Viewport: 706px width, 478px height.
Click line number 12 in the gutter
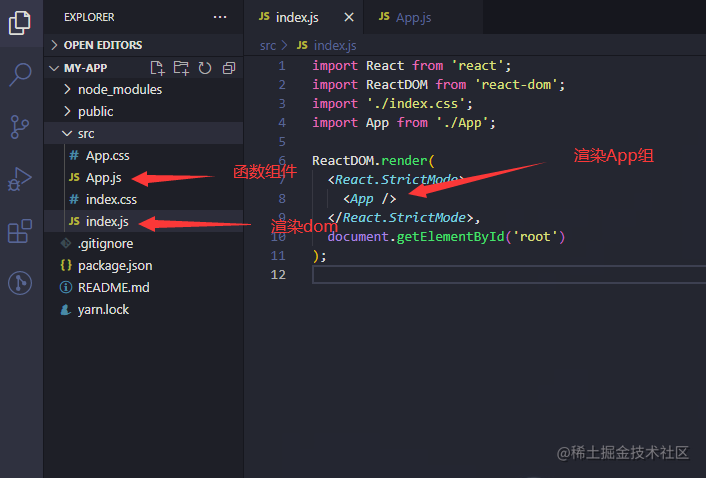[x=278, y=275]
